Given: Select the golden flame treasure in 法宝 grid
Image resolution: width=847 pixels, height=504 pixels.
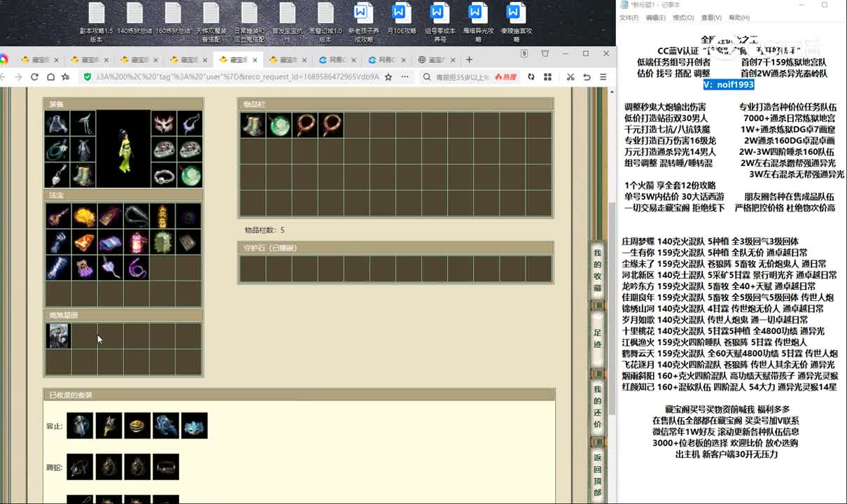Looking at the screenshot, I should pyautogui.click(x=85, y=216).
